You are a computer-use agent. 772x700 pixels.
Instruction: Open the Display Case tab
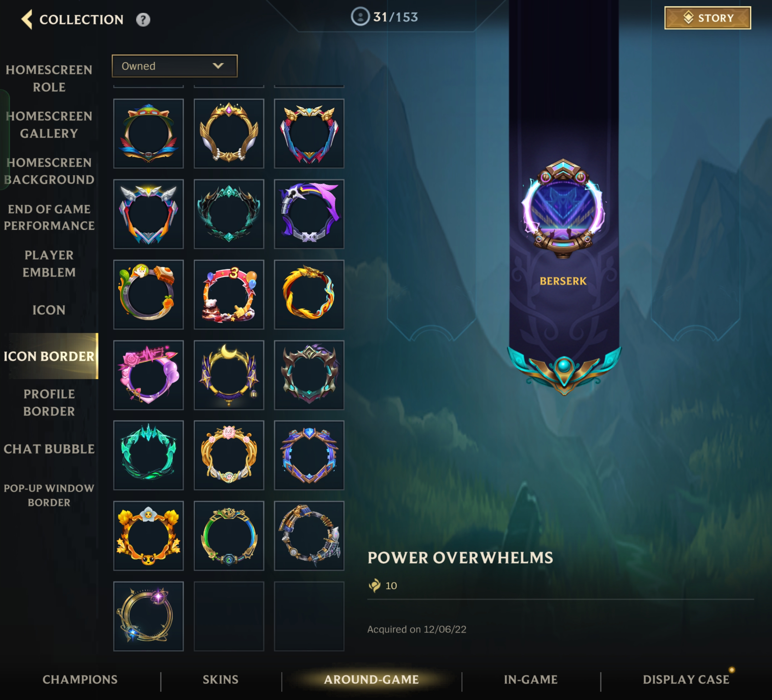686,679
